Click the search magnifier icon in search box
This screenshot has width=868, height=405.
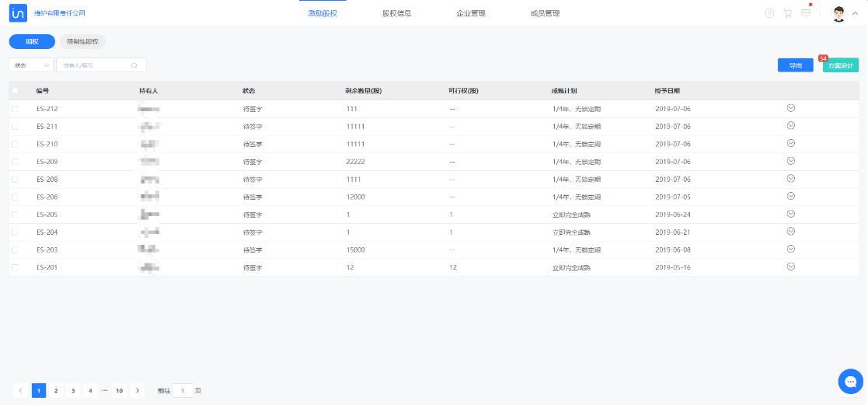134,65
